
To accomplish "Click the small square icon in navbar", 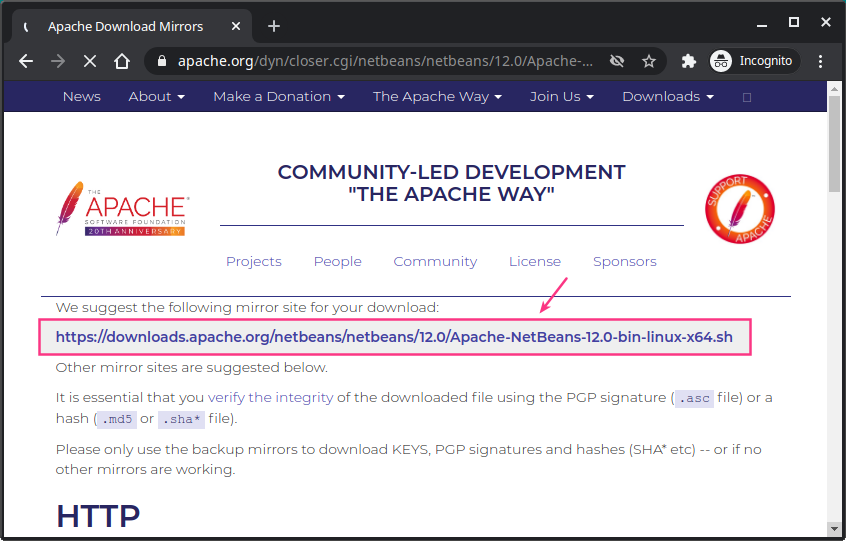I will (747, 97).
